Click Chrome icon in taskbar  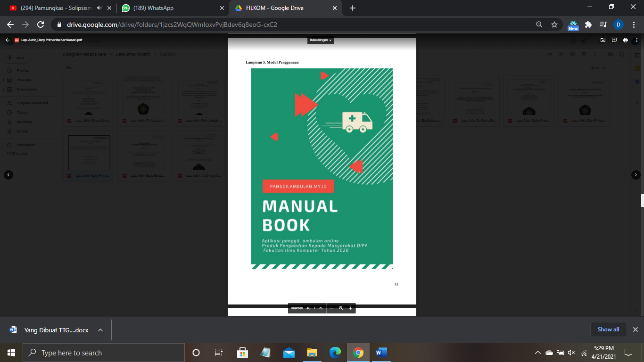coord(358,353)
